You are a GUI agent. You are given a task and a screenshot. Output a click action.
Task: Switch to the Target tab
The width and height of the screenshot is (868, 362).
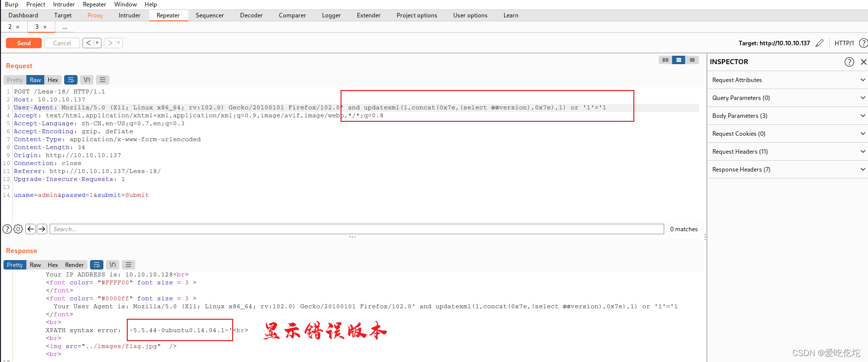63,15
